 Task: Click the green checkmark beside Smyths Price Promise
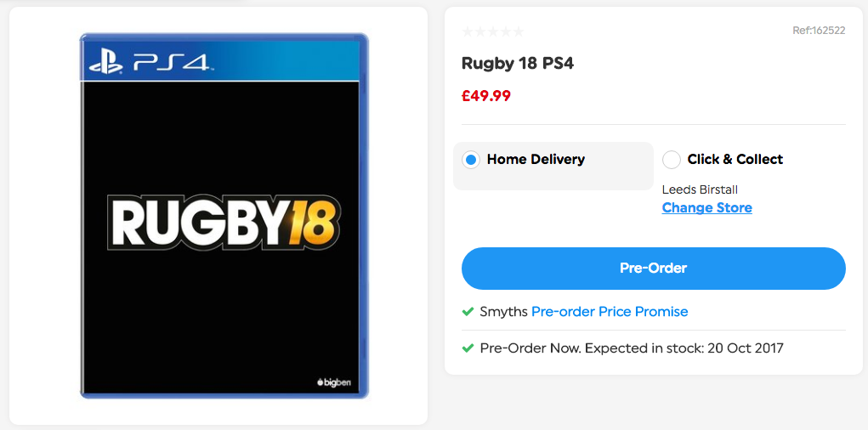(x=468, y=312)
